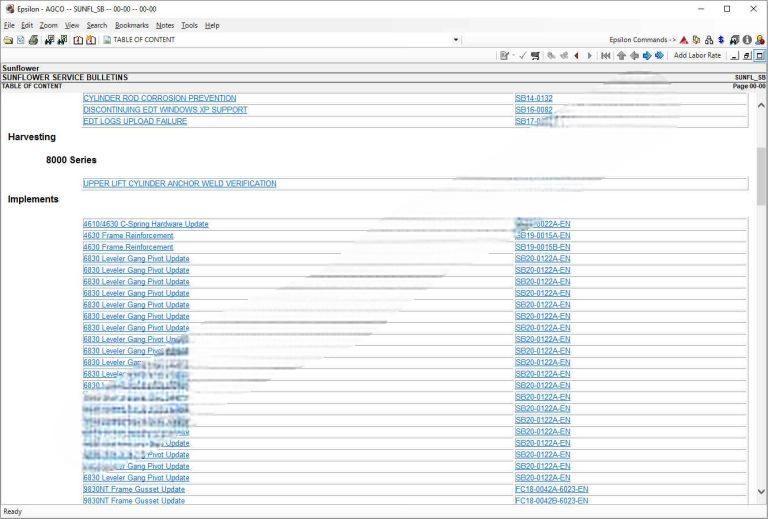Image resolution: width=768 pixels, height=519 pixels.
Task: Click the second binoculars search icon
Action: click(x=62, y=40)
